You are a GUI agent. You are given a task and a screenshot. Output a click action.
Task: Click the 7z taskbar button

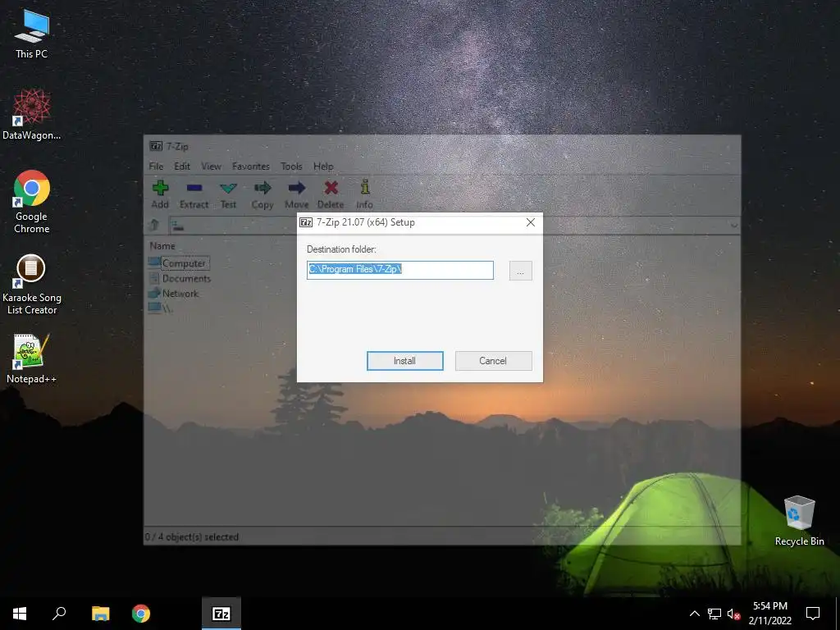click(221, 614)
